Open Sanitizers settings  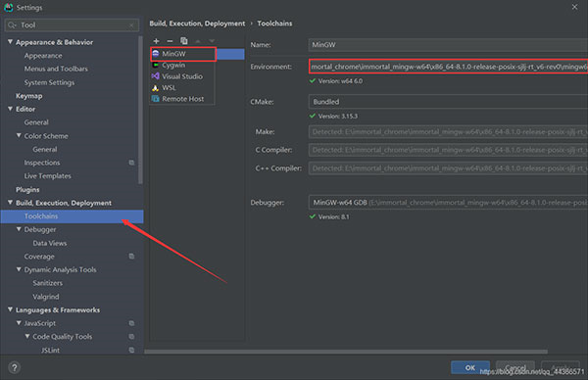click(48, 283)
